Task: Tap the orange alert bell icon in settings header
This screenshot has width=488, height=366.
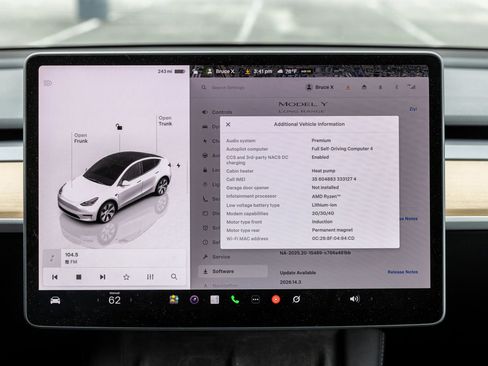Action: [x=348, y=87]
